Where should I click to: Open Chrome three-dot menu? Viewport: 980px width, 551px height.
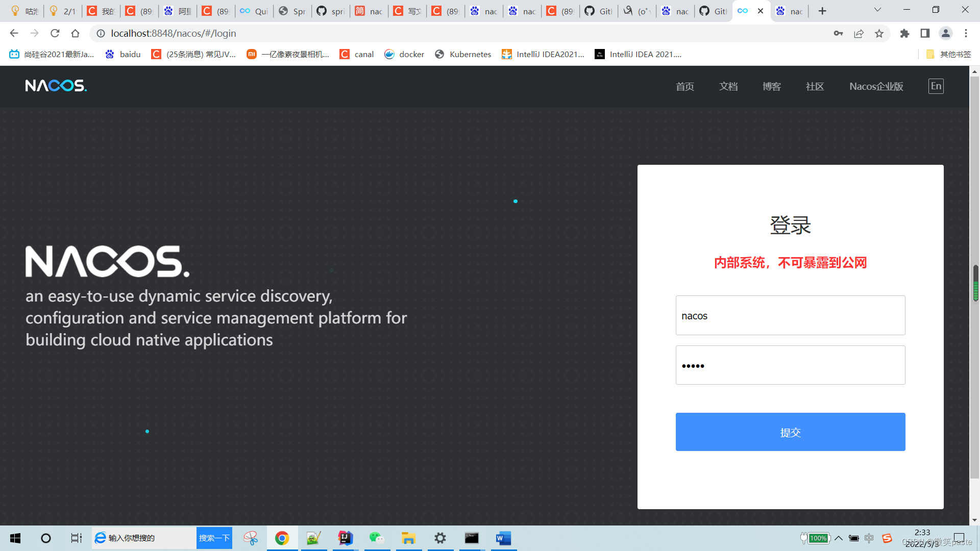click(x=966, y=33)
